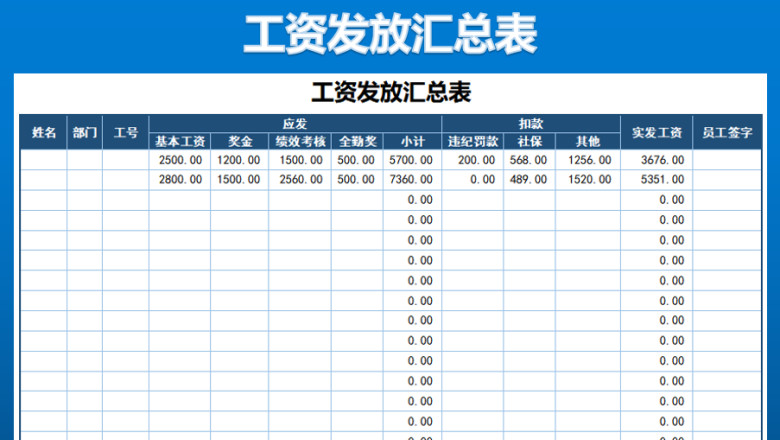Click the 应发 group header
The height and width of the screenshot is (440, 780).
pos(295,124)
